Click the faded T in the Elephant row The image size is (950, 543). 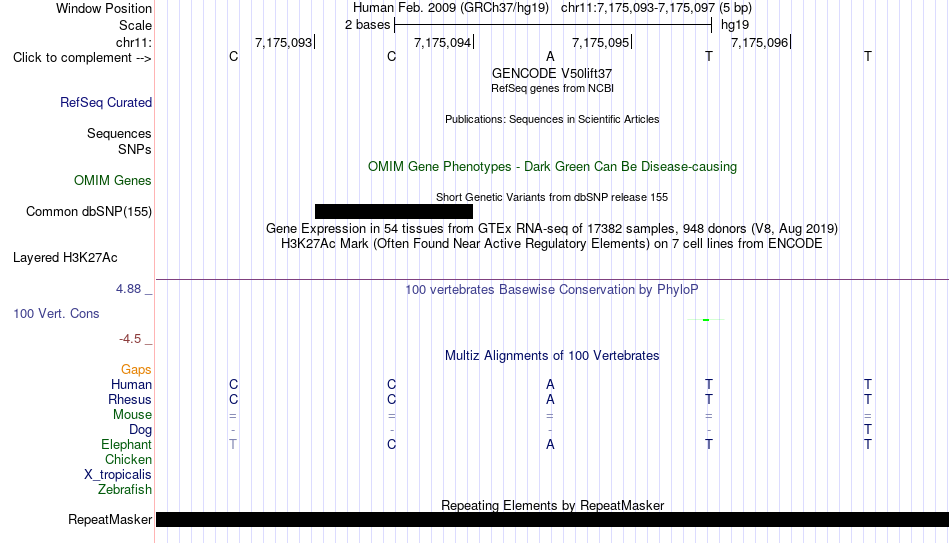pyautogui.click(x=233, y=445)
